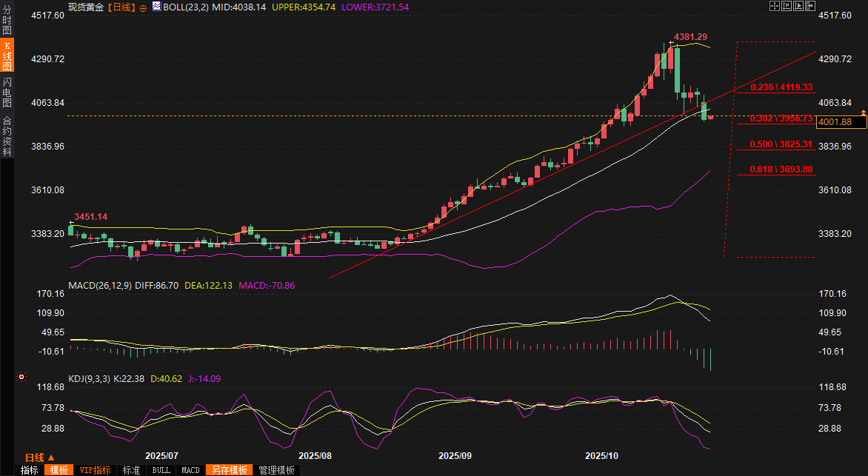Open 管理模板 manage templates

coord(277,470)
